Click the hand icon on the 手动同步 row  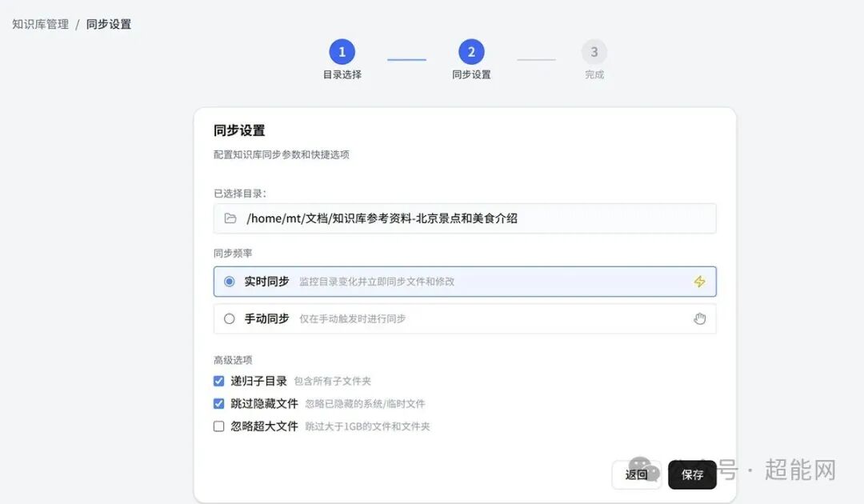699,318
